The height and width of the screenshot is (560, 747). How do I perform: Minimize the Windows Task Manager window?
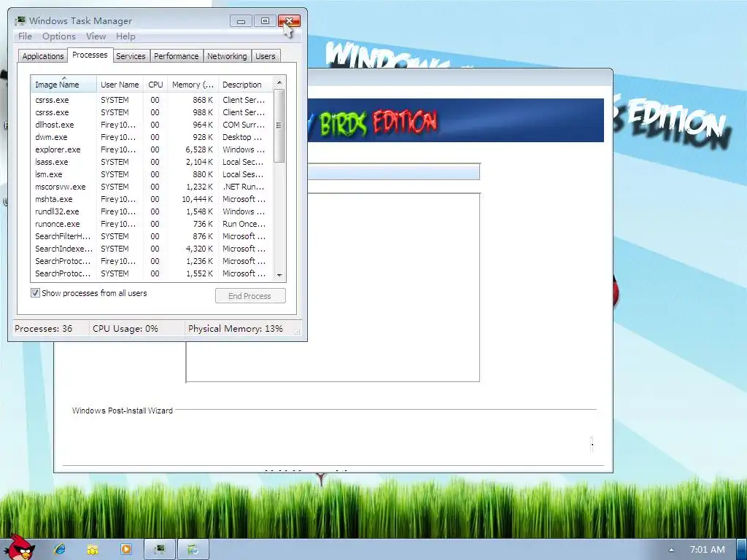click(241, 21)
